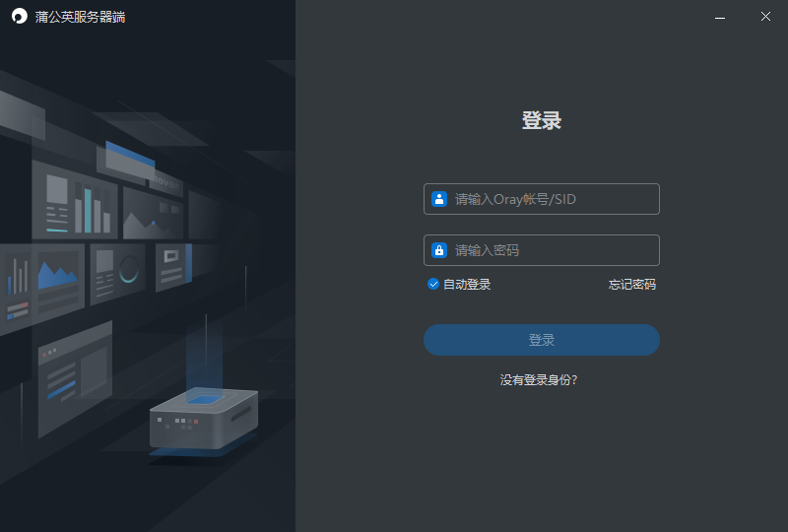Click the teal bar chart panel illustration
Screen dimensions: 788x532
pyautogui.click(x=76, y=201)
